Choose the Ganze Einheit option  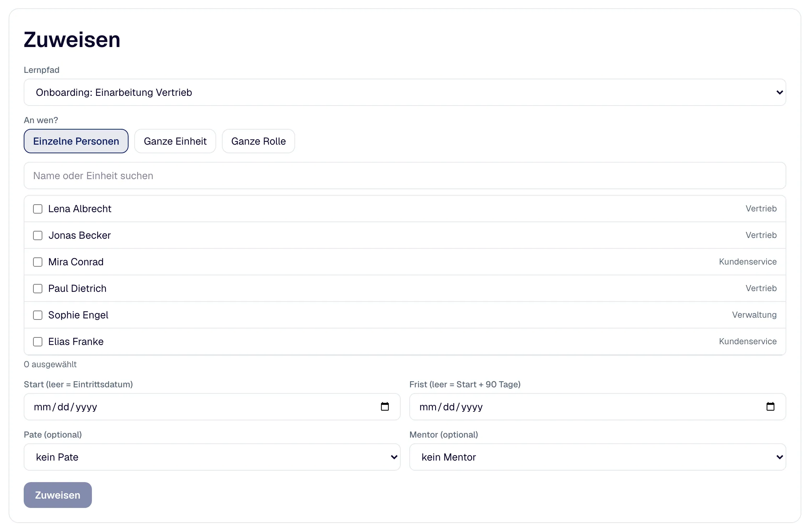[175, 141]
